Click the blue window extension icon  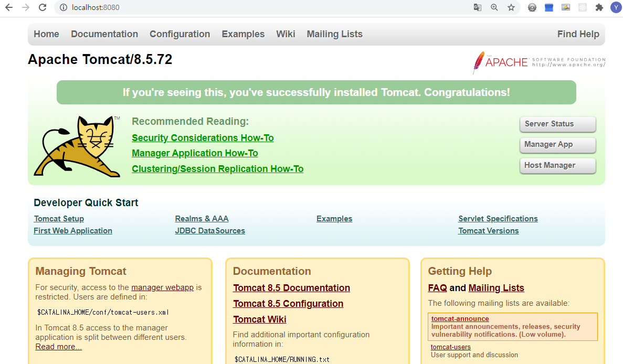[x=548, y=7]
